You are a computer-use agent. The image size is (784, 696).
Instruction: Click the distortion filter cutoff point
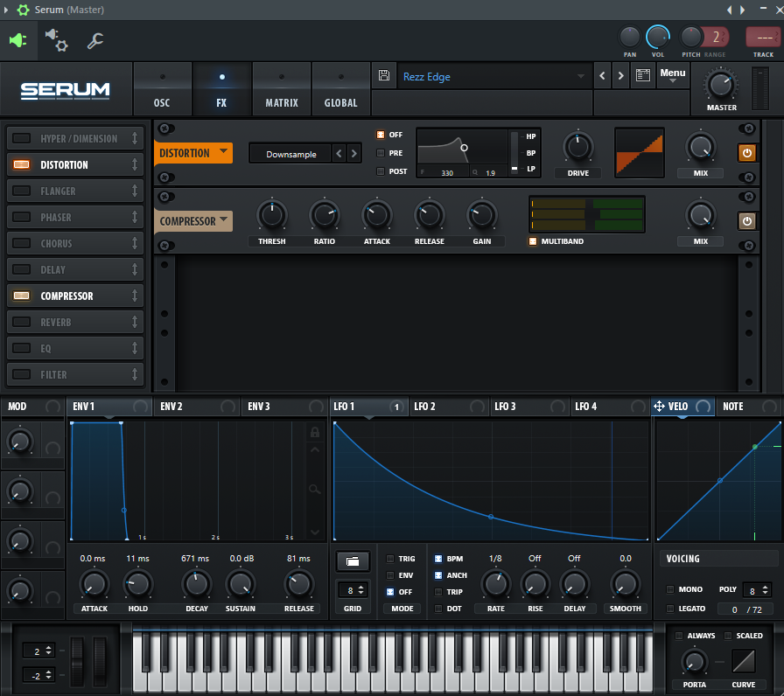pyautogui.click(x=464, y=148)
